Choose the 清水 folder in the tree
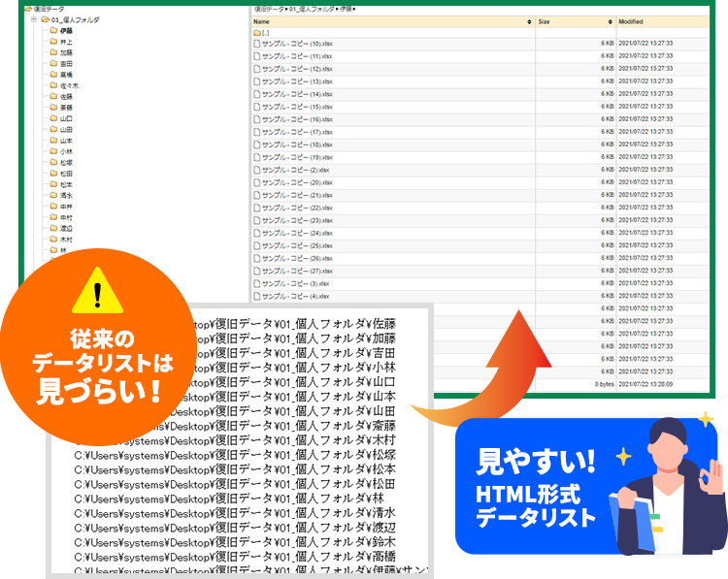728x579 pixels. pyautogui.click(x=66, y=195)
